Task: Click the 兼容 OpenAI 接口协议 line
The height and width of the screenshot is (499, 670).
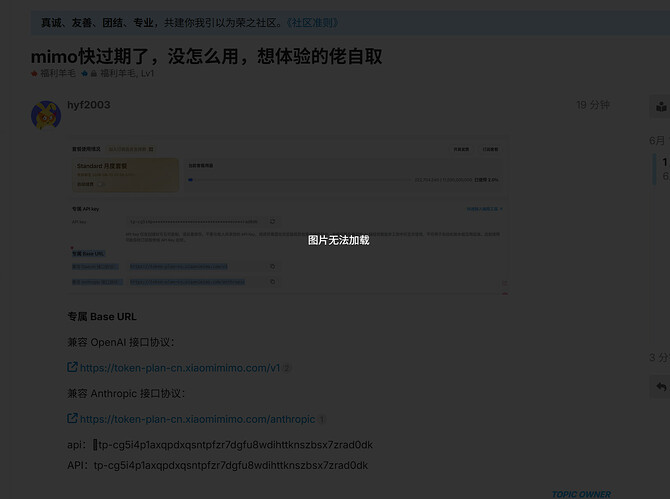Action: (121, 342)
